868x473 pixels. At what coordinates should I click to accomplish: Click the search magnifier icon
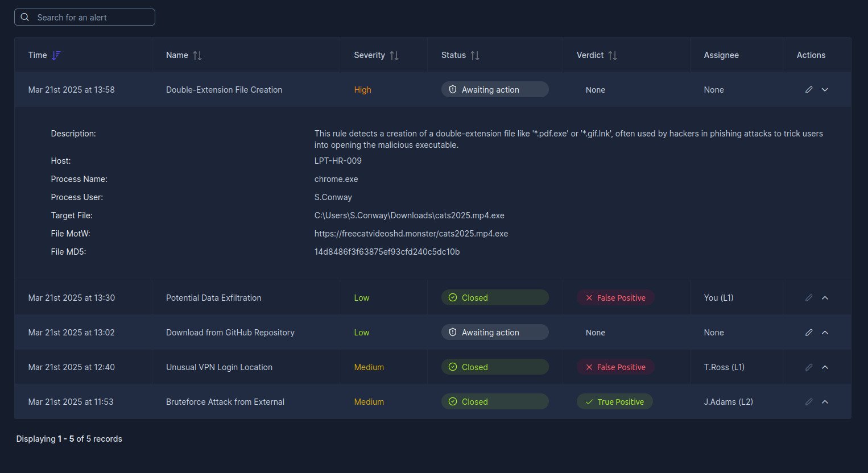(25, 17)
